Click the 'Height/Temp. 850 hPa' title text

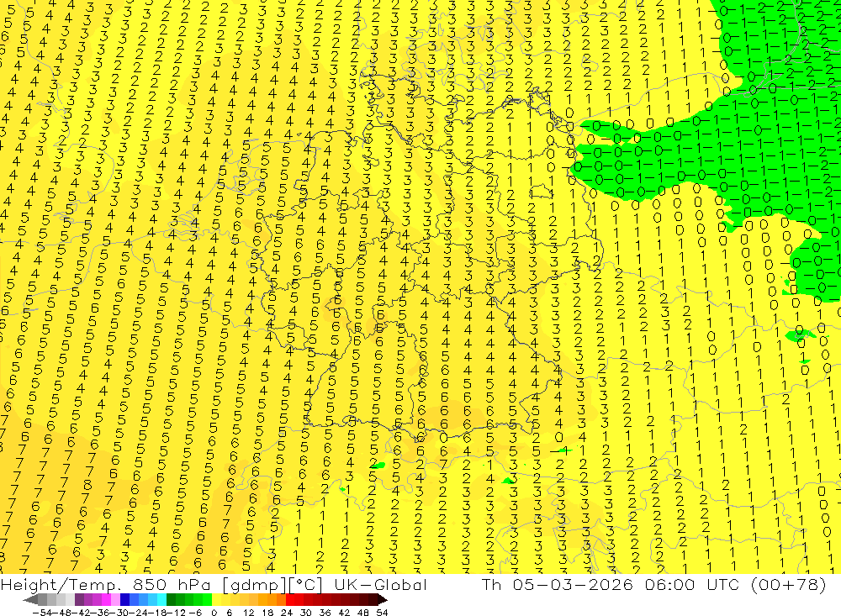point(105,585)
